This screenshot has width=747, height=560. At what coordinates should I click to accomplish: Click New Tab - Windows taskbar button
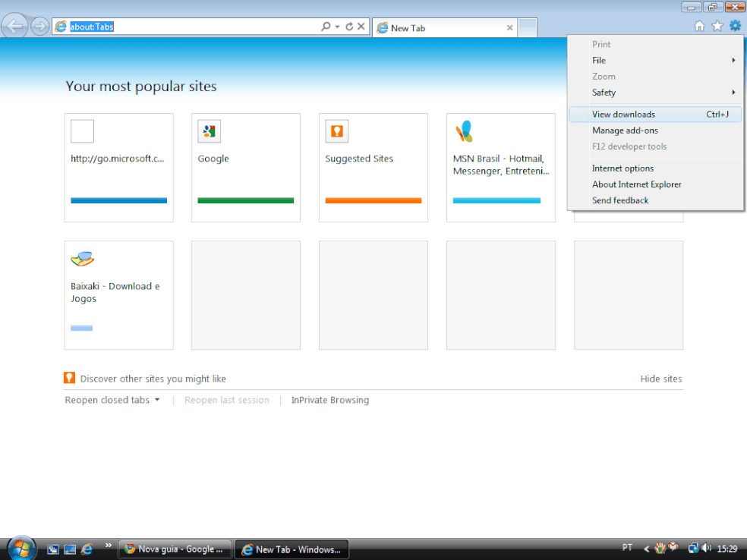(292, 549)
